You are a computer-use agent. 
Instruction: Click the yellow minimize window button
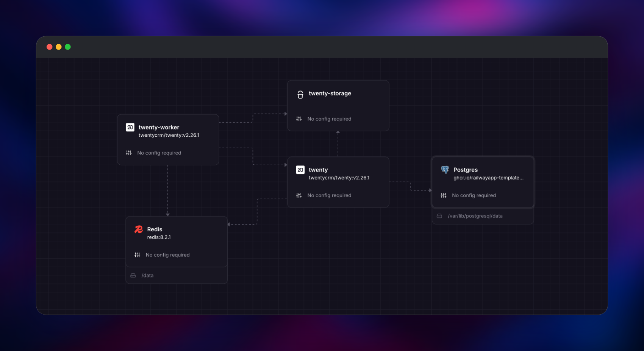coord(58,47)
